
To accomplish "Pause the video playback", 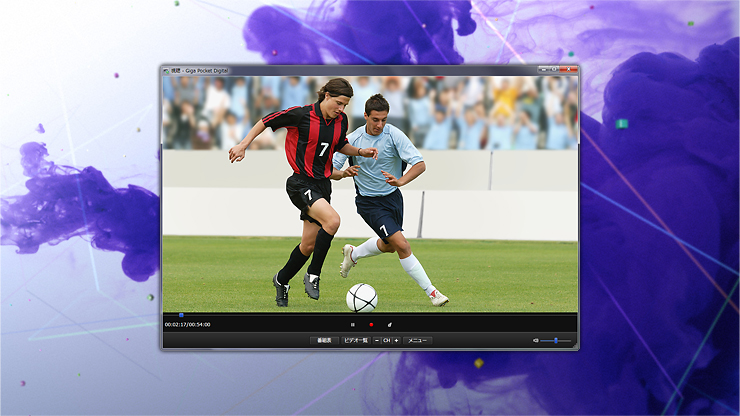I will pos(353,325).
